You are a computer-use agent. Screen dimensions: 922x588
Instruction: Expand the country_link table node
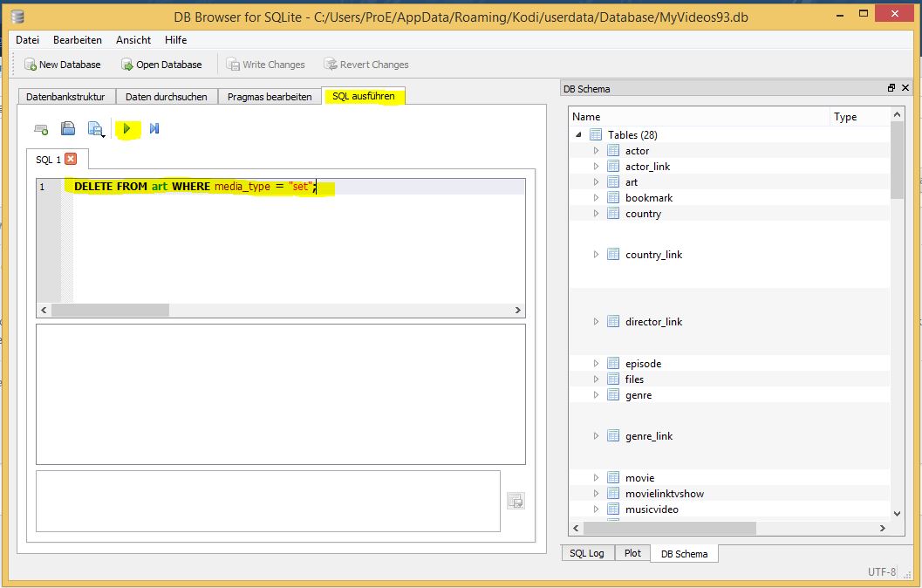point(596,255)
